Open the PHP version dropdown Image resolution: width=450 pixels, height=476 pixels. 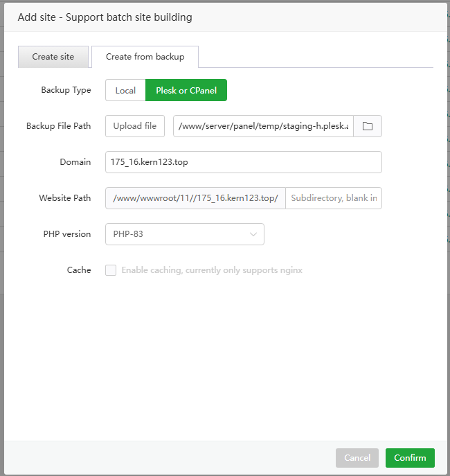(184, 234)
